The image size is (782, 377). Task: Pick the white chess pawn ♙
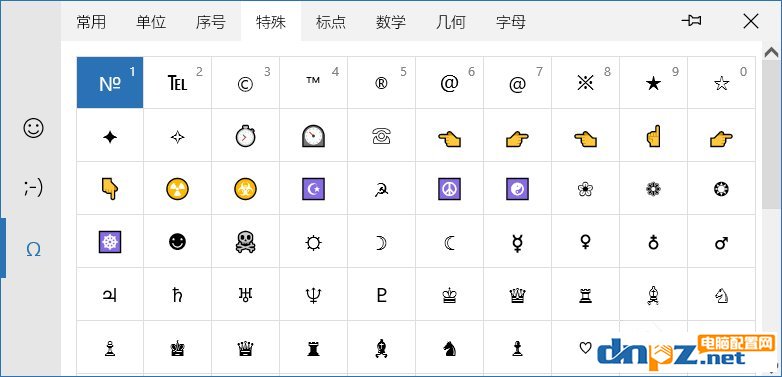tap(110, 348)
